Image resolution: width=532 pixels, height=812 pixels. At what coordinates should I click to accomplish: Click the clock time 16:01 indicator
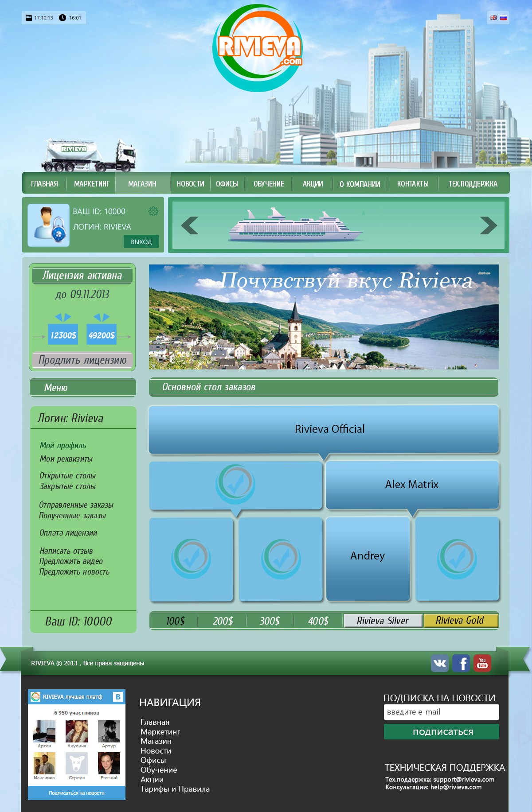coord(70,18)
